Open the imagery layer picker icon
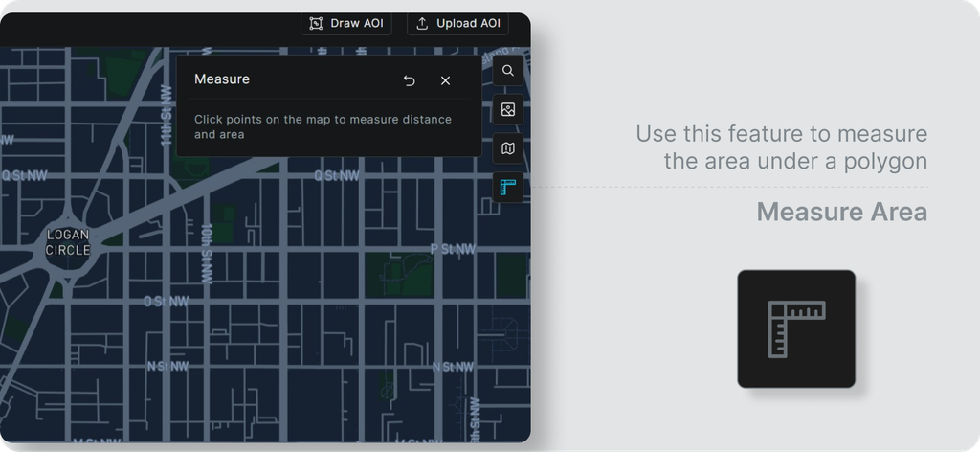The width and height of the screenshot is (980, 452). (x=508, y=109)
